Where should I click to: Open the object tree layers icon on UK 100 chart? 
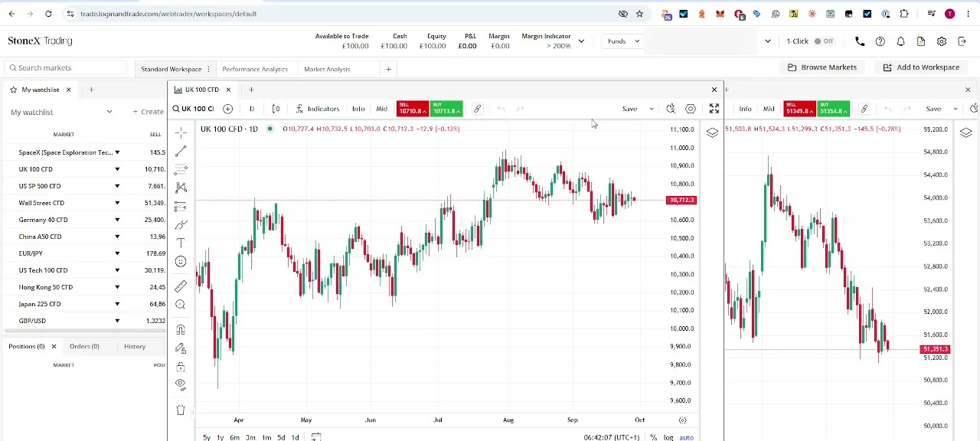tap(712, 132)
